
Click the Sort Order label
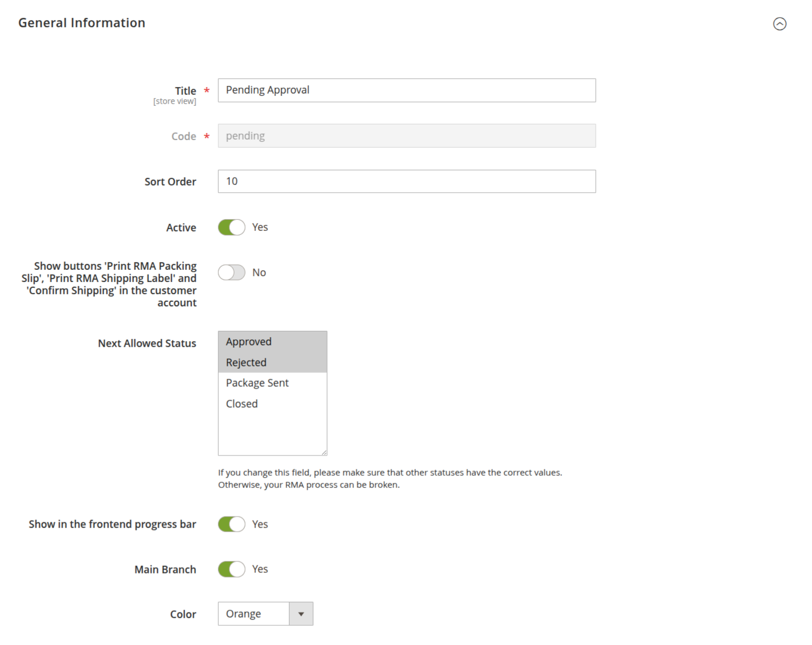click(x=170, y=182)
